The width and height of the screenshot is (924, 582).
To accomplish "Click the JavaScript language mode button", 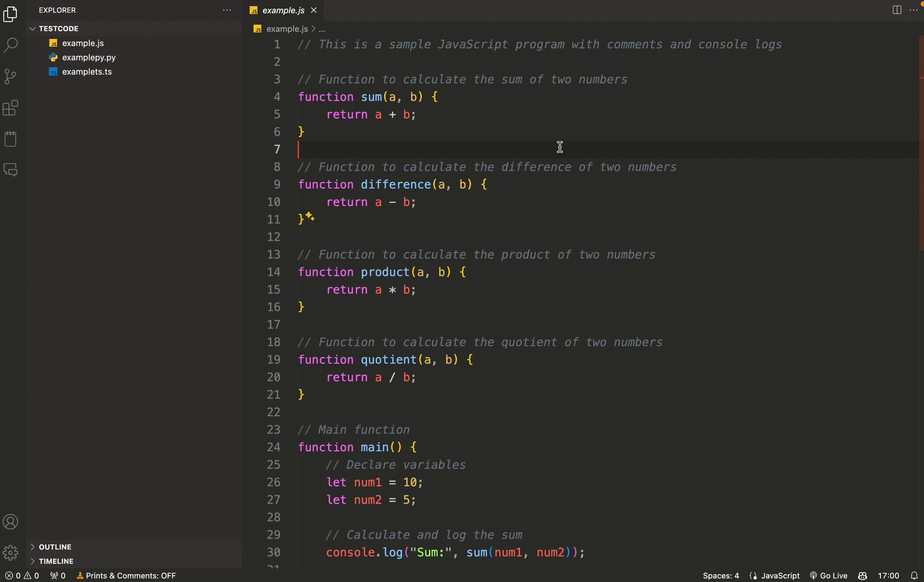I will coord(780,576).
